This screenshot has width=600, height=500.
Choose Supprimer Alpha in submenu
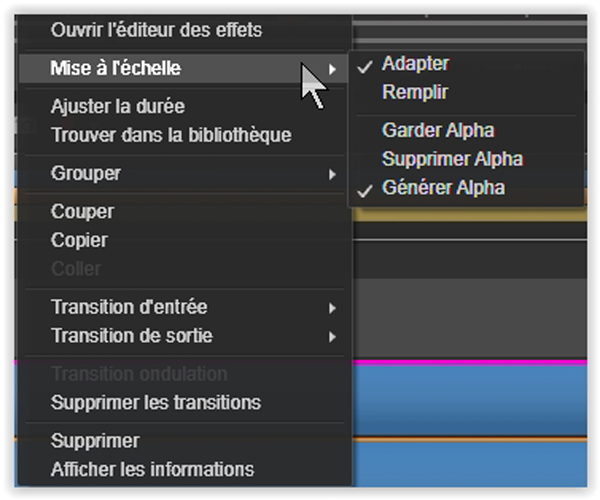pos(453,159)
